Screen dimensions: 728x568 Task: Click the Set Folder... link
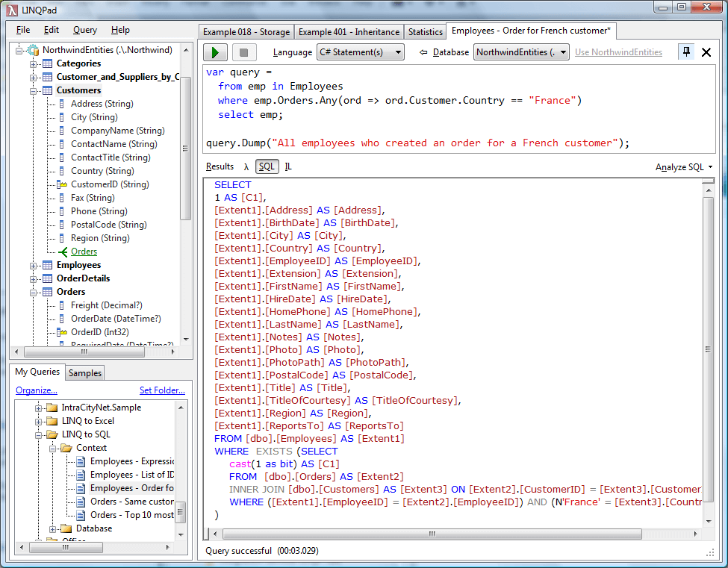pos(162,390)
